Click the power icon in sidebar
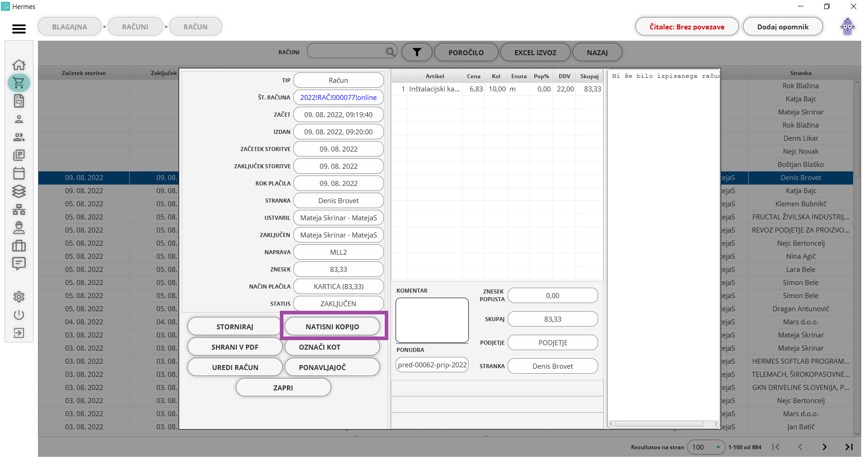 19,315
